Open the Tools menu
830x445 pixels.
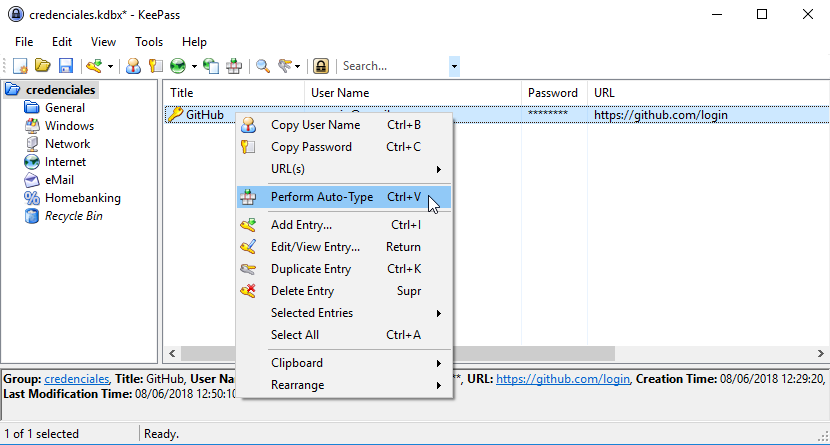click(149, 42)
